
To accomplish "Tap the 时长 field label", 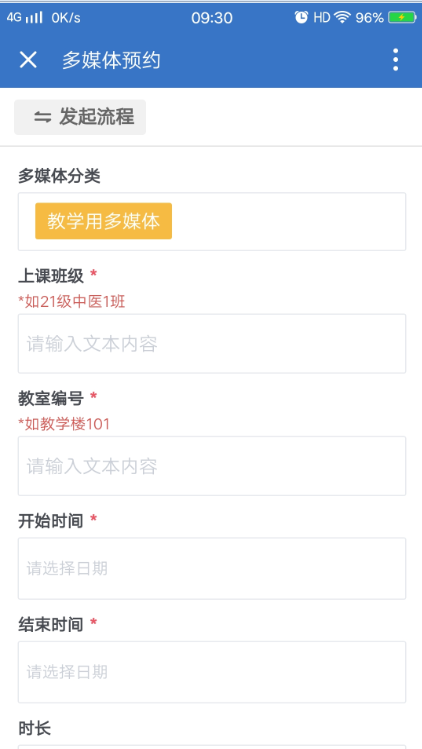I will point(34,729).
